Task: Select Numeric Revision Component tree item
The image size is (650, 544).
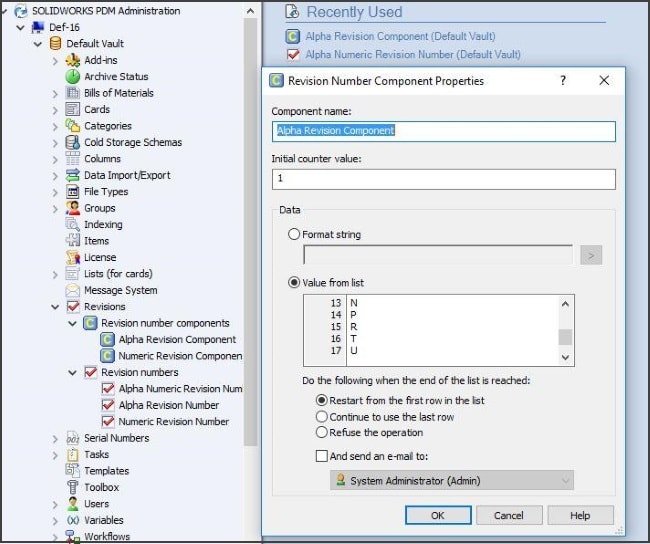Action: click(x=180, y=356)
